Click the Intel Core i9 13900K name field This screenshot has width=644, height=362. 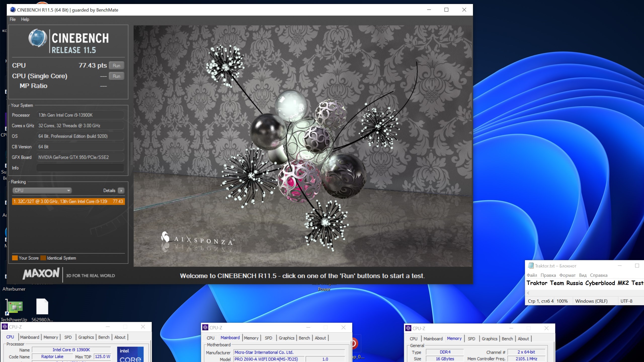coord(71,350)
